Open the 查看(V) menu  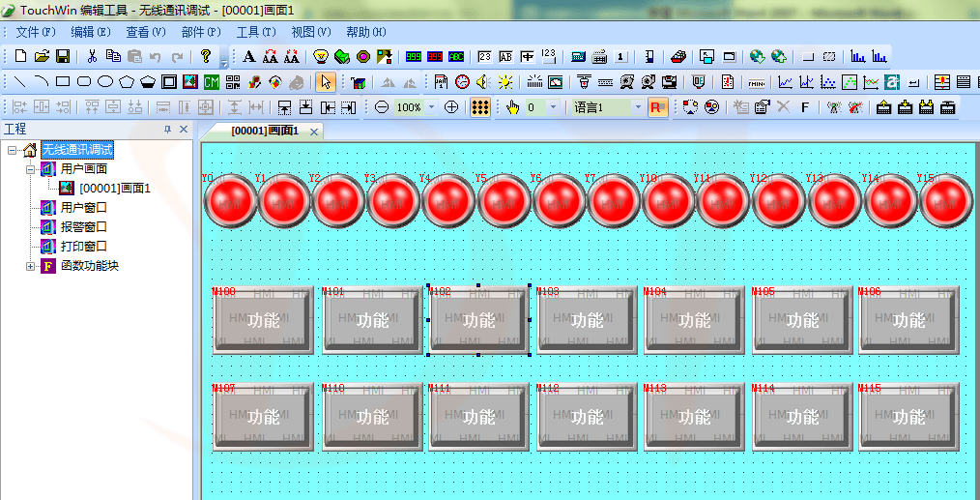(x=146, y=32)
